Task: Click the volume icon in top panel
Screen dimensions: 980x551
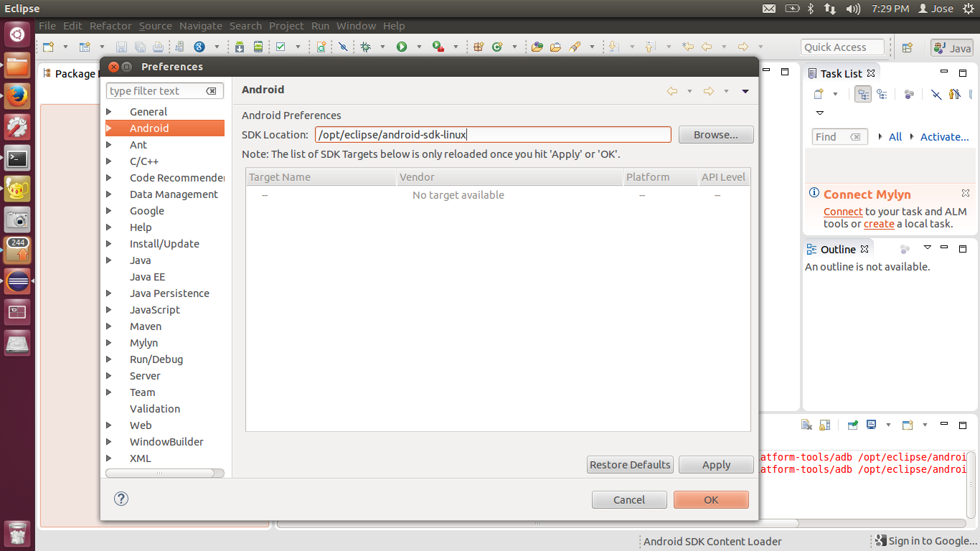Action: pyautogui.click(x=853, y=9)
